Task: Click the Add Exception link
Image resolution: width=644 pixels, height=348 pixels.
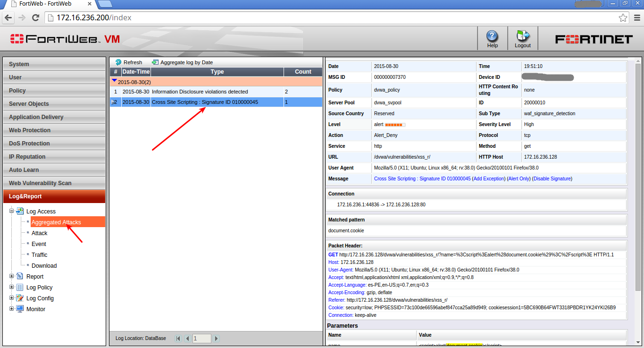Action: click(489, 179)
